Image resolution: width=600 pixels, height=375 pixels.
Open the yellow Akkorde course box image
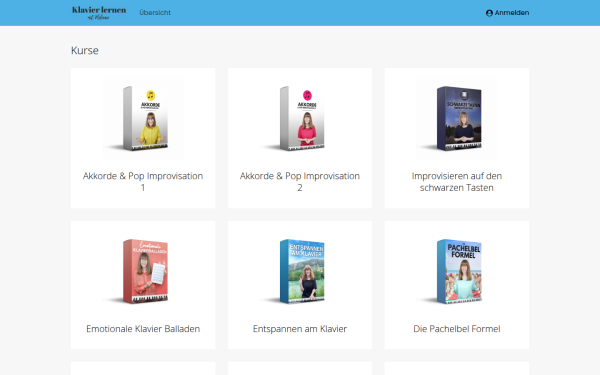[143, 118]
